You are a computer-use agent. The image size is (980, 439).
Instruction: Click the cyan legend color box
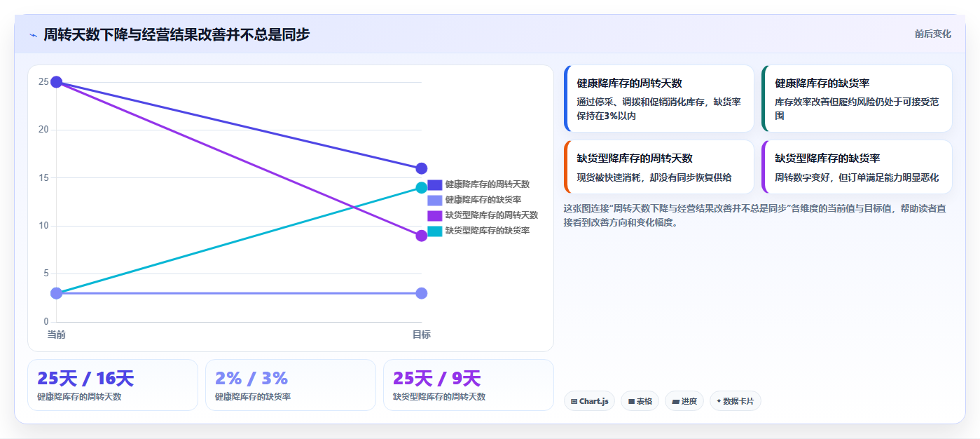pyautogui.click(x=435, y=231)
